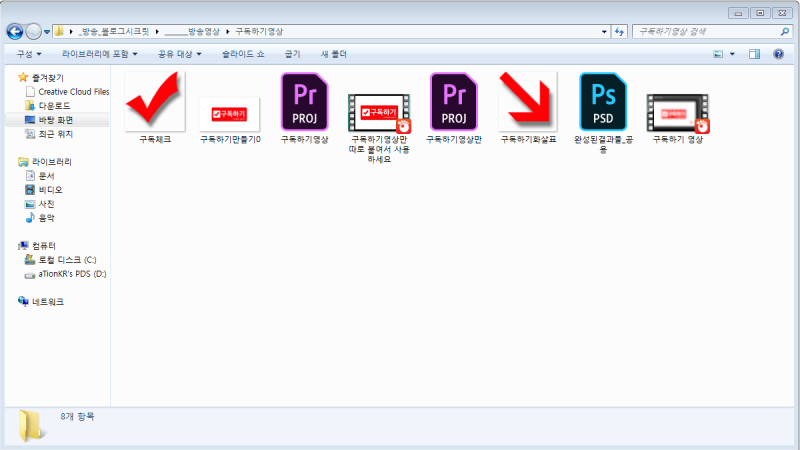Open the 비디오 library
Viewport: 800px width, 450px height.
44,190
